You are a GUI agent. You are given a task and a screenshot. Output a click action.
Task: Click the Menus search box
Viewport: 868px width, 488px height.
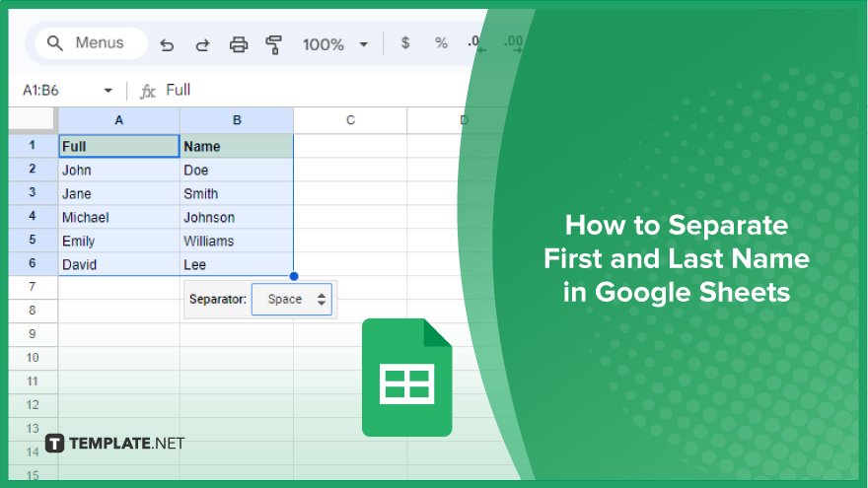tap(92, 43)
